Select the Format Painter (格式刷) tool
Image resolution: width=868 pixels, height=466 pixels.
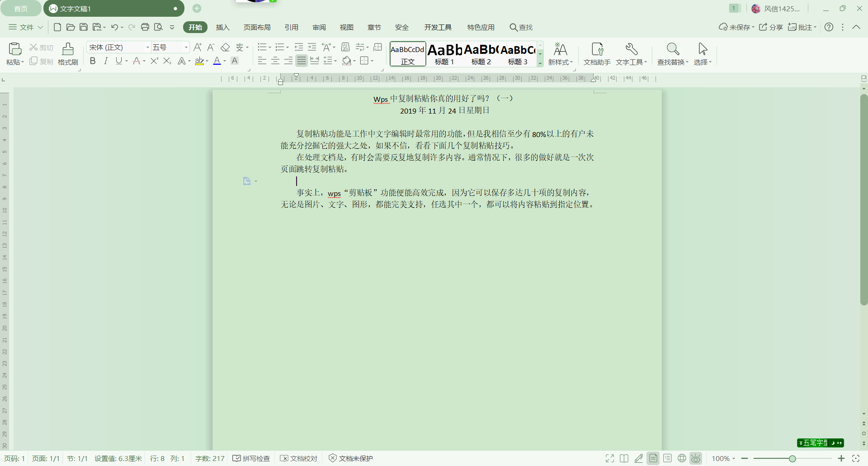tap(68, 54)
